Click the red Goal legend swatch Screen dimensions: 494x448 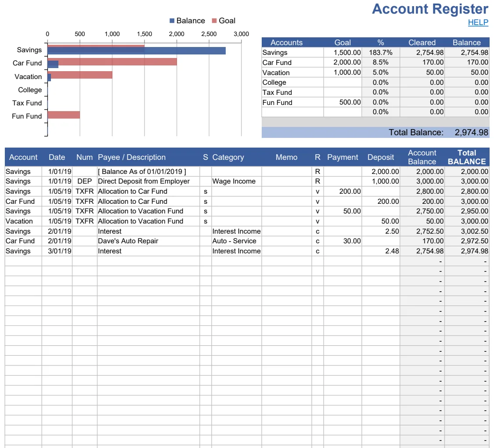coord(214,21)
